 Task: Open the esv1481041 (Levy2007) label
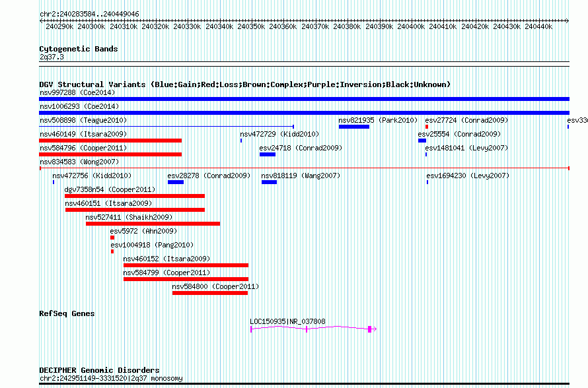coord(466,148)
